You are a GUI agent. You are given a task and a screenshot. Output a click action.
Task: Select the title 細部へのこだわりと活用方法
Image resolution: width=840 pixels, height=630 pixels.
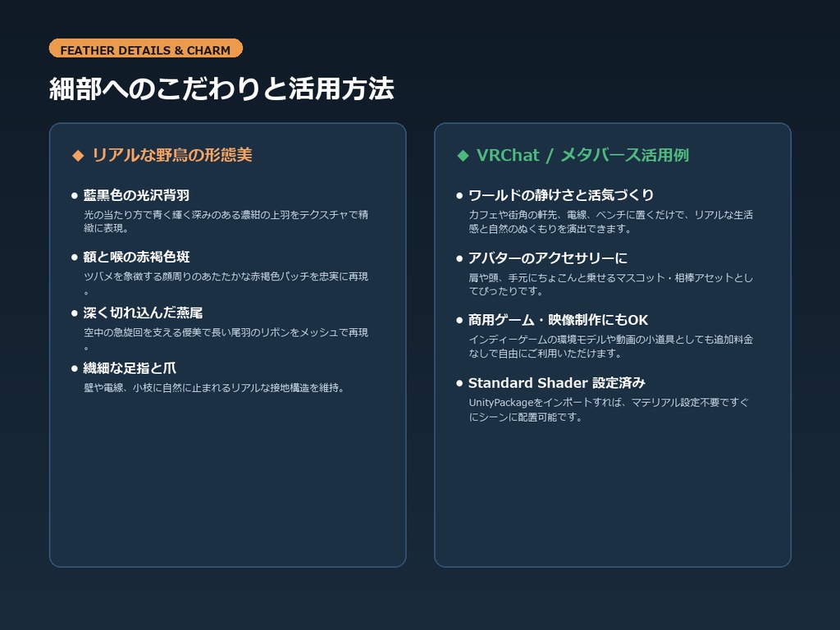point(221,89)
